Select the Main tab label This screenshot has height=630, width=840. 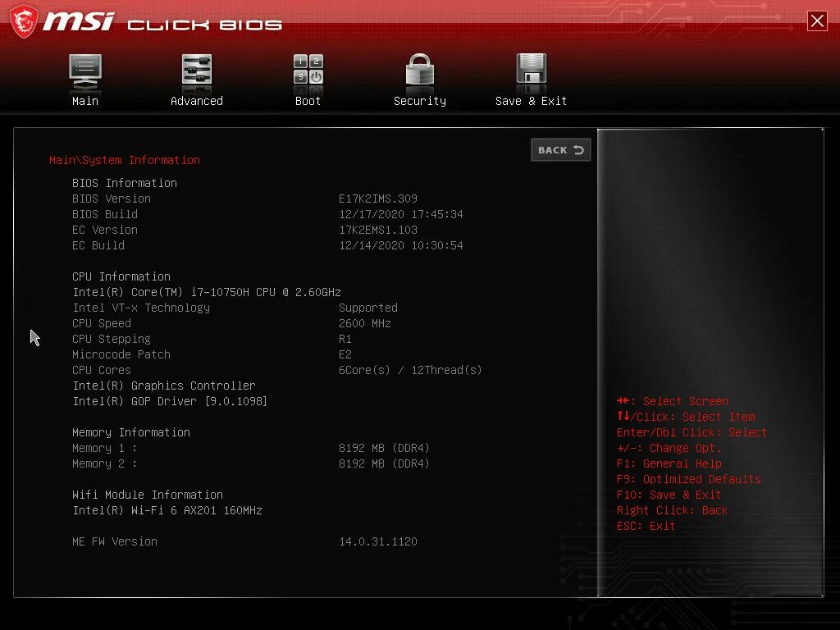(85, 101)
